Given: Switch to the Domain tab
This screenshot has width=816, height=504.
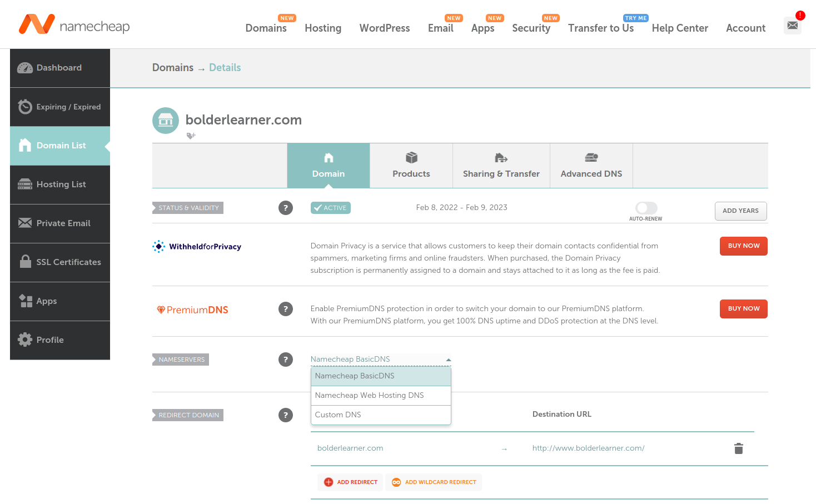Looking at the screenshot, I should (329, 166).
